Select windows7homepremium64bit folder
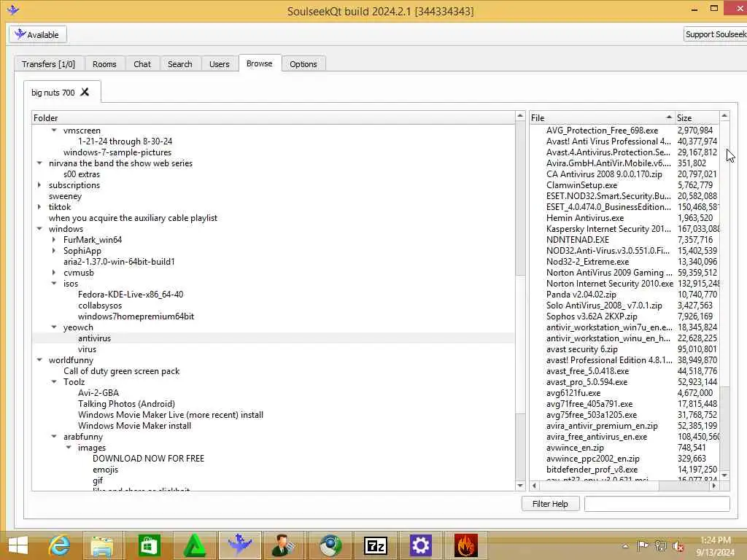The height and width of the screenshot is (560, 747). coord(136,316)
